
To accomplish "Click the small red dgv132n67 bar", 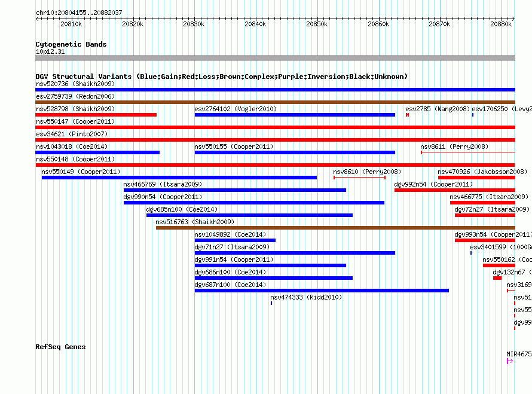I will point(497,278).
